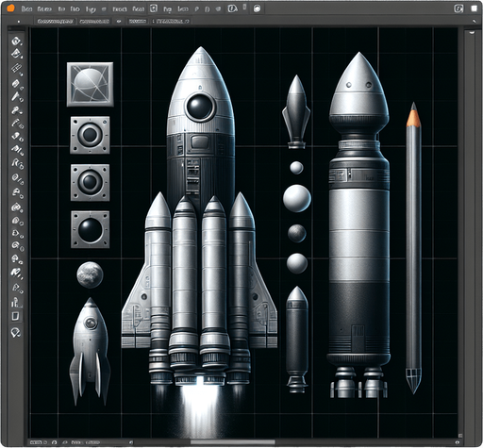
Task: Click the orange application logo
Action: 10,8
